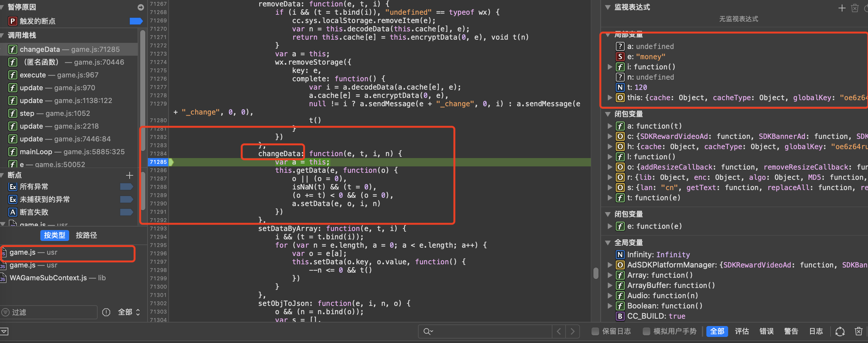The width and height of the screenshot is (868, 343).
Task: Enable the 保留日志 checkbox
Action: 595,331
